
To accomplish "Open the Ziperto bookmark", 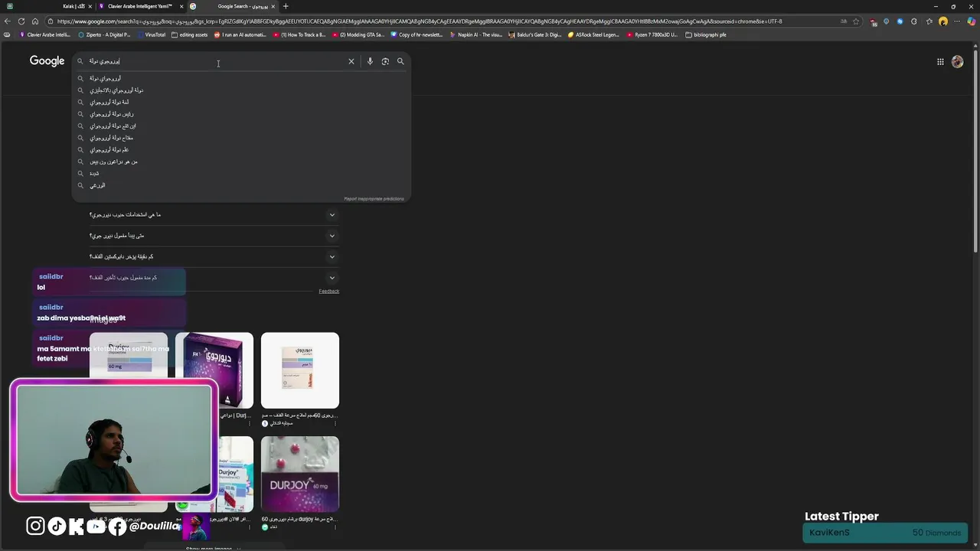I will 105,34.
